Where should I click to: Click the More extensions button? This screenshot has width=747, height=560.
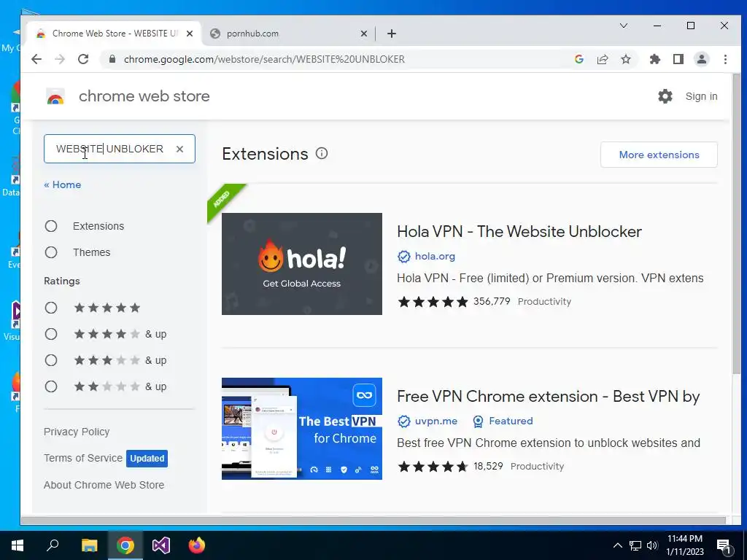pos(659,155)
